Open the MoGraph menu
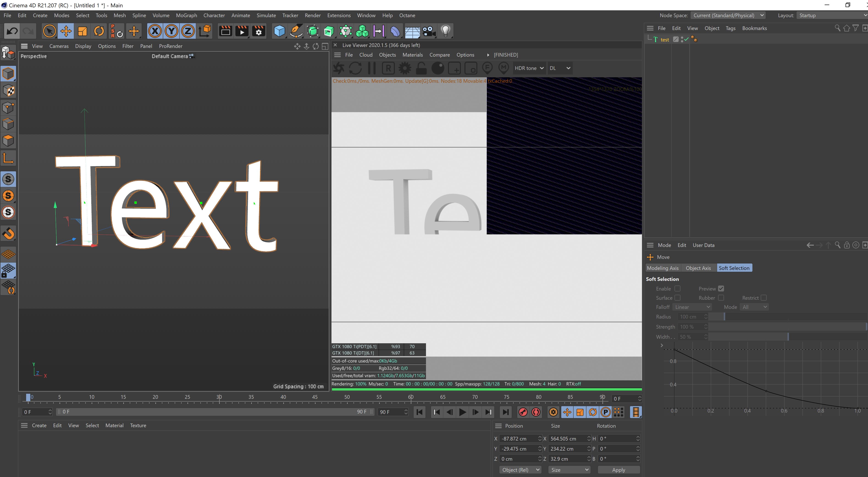 pyautogui.click(x=186, y=16)
